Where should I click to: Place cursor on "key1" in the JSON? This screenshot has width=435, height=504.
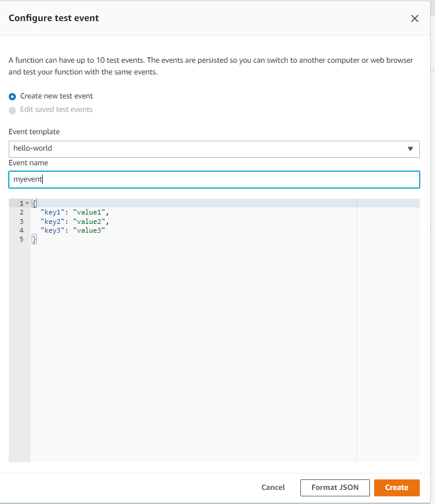pyautogui.click(x=53, y=212)
